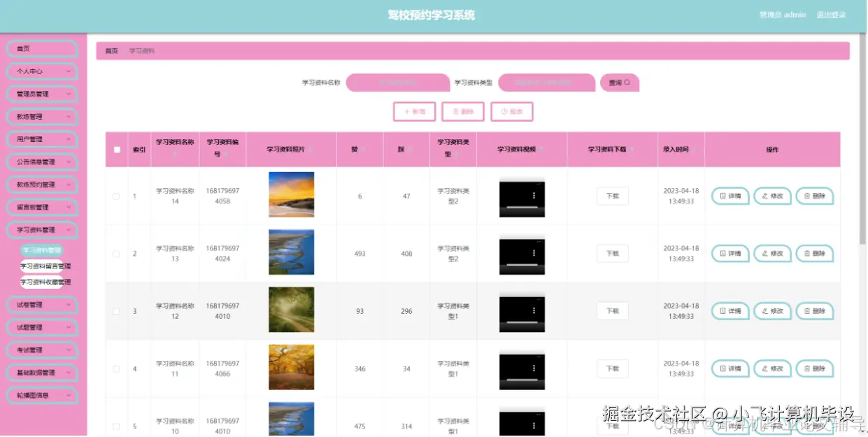The width and height of the screenshot is (868, 437).
Task: Check the checkbox for row index 1
Action: click(x=116, y=196)
